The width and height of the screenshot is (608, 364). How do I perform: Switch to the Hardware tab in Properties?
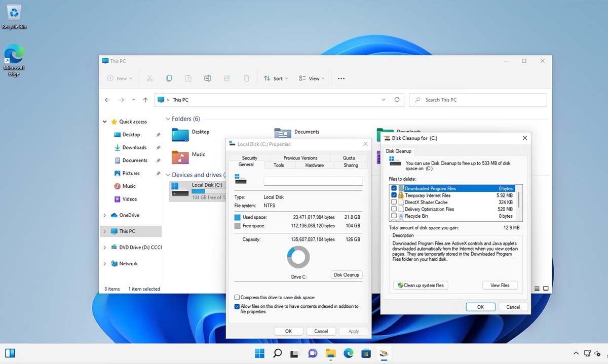(314, 165)
